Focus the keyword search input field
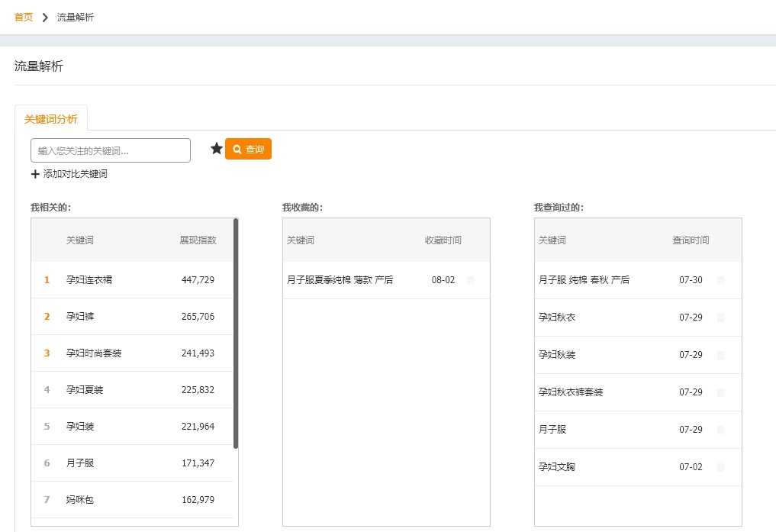 111,150
